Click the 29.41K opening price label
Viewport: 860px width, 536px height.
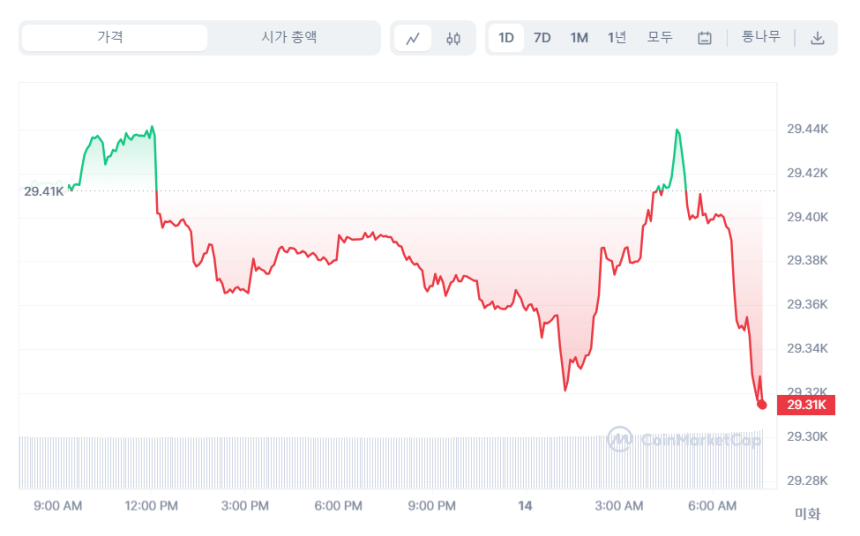pos(44,191)
